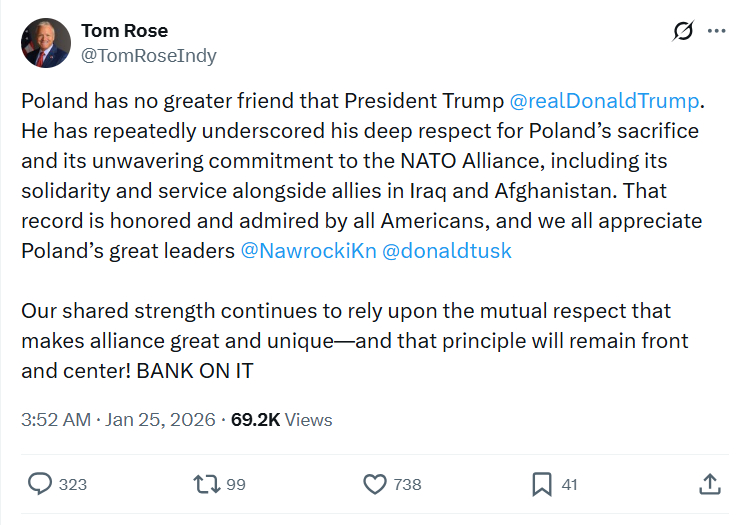The width and height of the screenshot is (737, 525).
Task: Bookmark this post
Action: [541, 484]
